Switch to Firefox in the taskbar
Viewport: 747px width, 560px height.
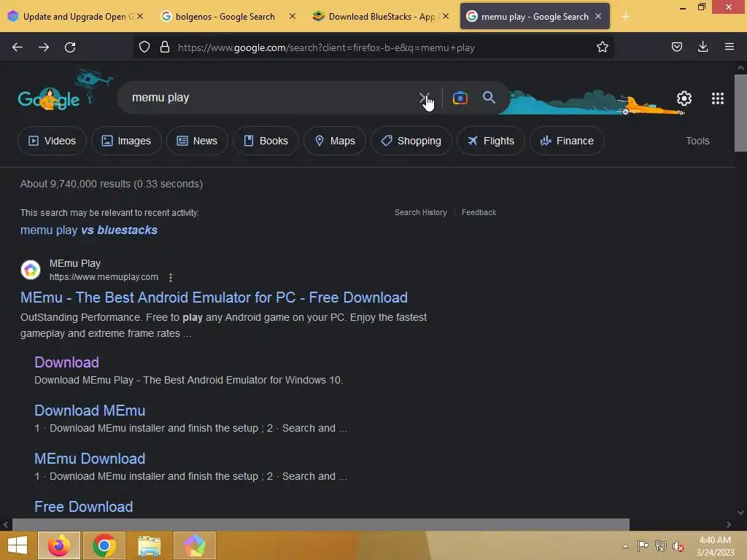click(59, 545)
